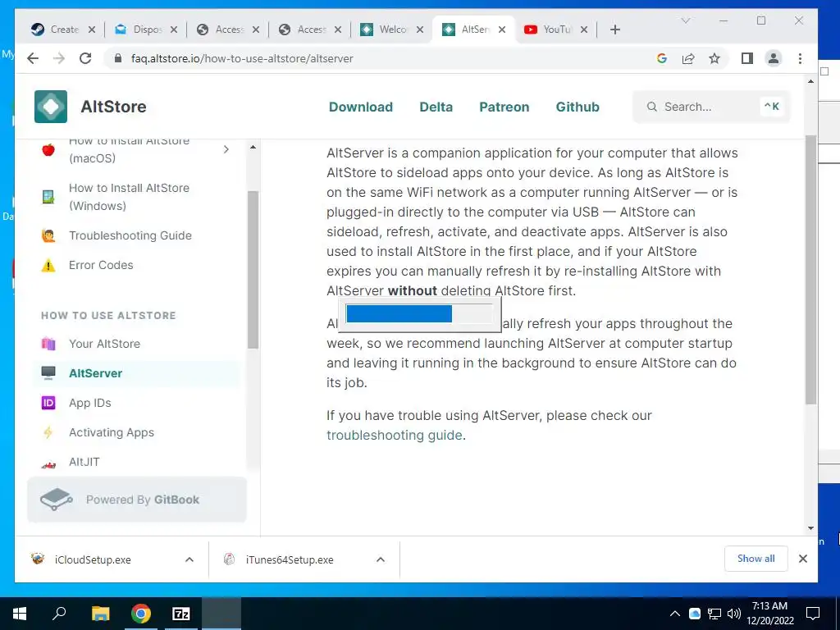Open the Chrome profile avatar
The height and width of the screenshot is (630, 840).
773,58
